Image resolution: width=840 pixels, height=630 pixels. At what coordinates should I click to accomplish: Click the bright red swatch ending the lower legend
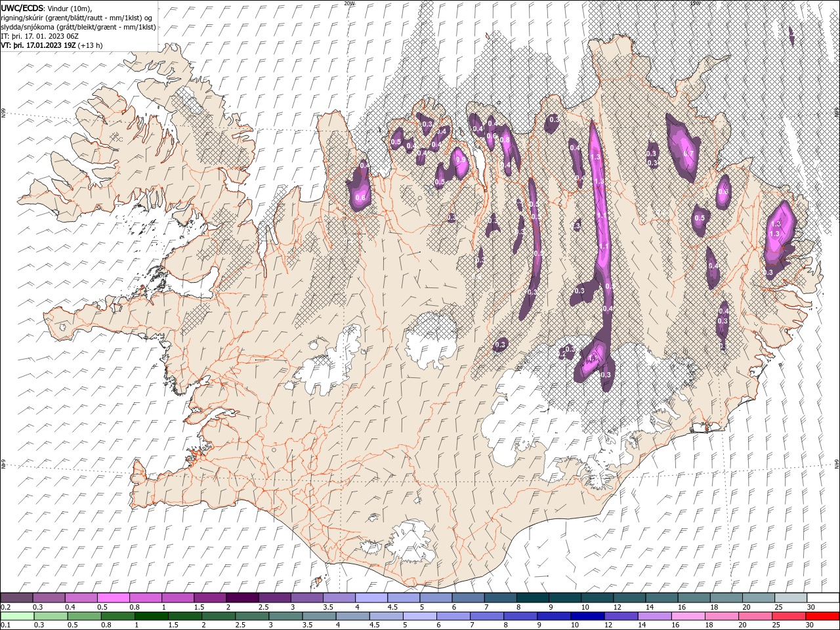pos(822,616)
